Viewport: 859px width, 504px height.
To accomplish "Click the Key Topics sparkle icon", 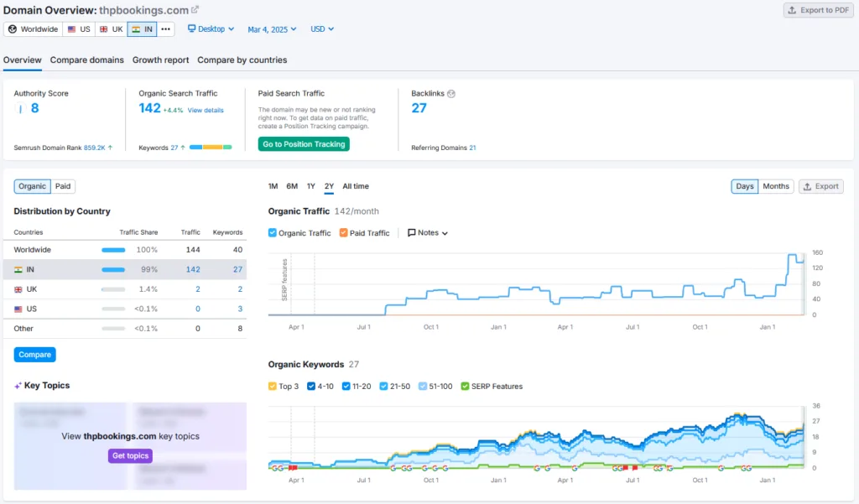I will point(18,386).
